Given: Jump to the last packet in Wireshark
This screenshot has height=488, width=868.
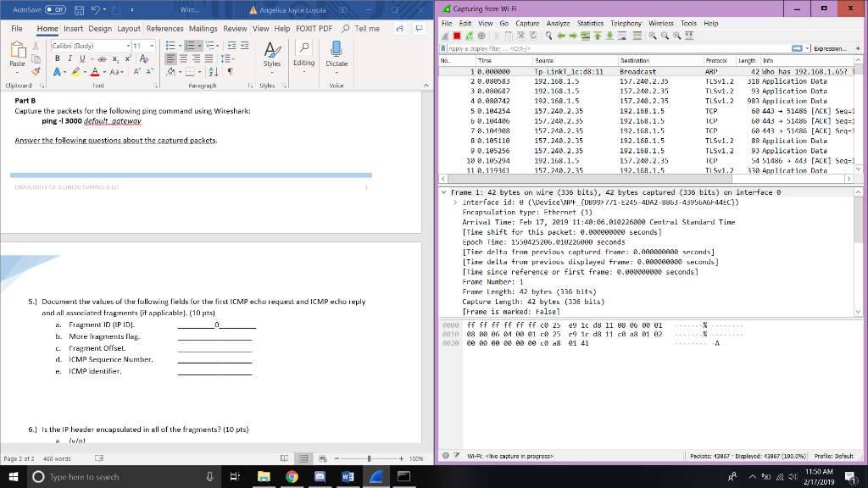Looking at the screenshot, I should (x=609, y=36).
